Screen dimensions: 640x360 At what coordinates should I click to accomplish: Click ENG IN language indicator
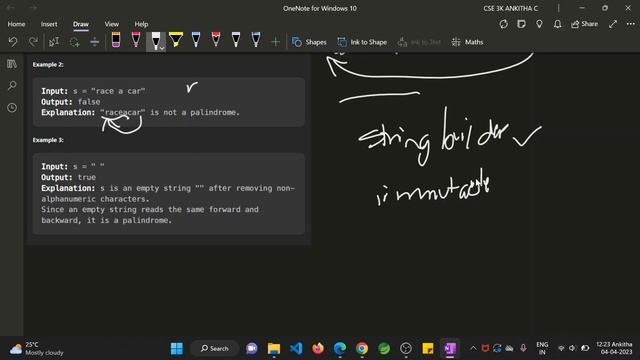(542, 349)
